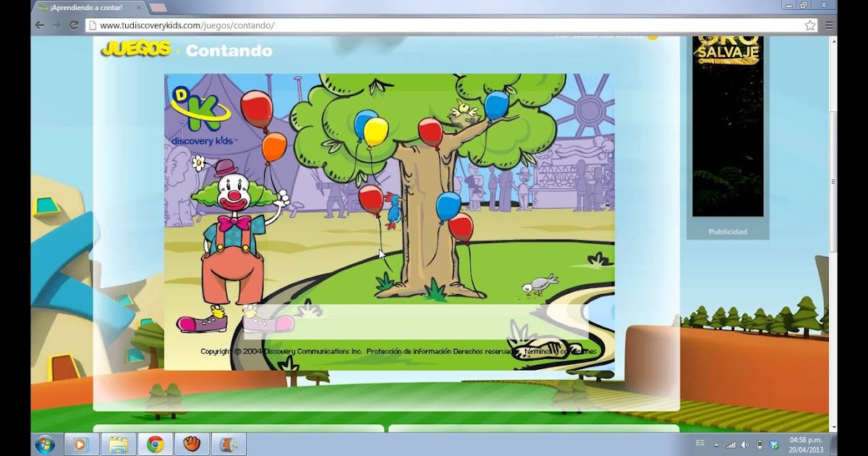The image size is (868, 456).
Task: Click the 'Contando' title text
Action: coord(229,51)
